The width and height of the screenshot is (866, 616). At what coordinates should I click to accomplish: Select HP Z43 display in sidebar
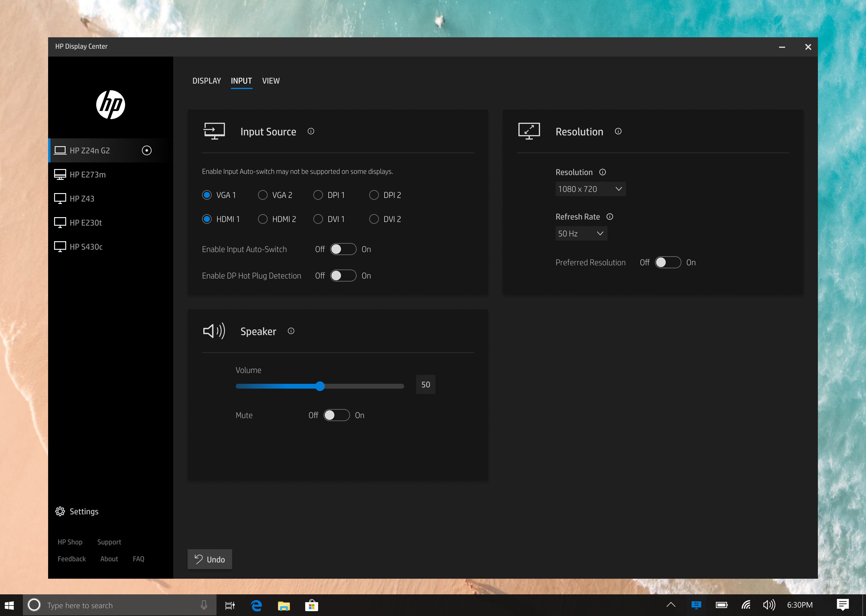coord(110,199)
